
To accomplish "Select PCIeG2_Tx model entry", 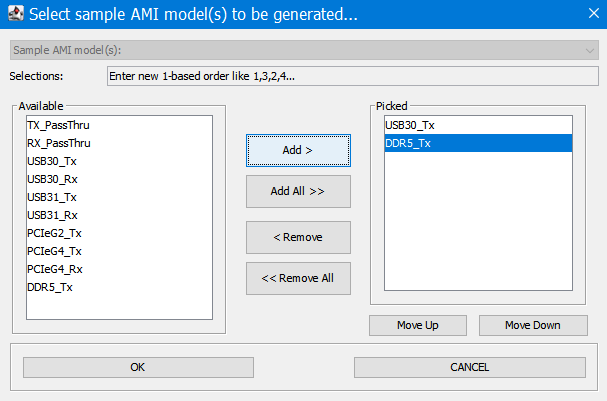I will tap(54, 233).
